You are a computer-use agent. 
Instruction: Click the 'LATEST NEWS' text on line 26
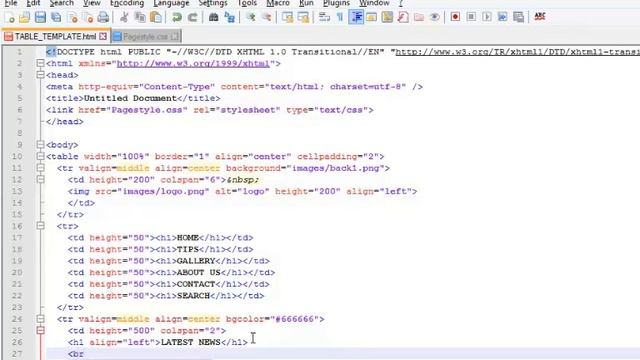190,342
